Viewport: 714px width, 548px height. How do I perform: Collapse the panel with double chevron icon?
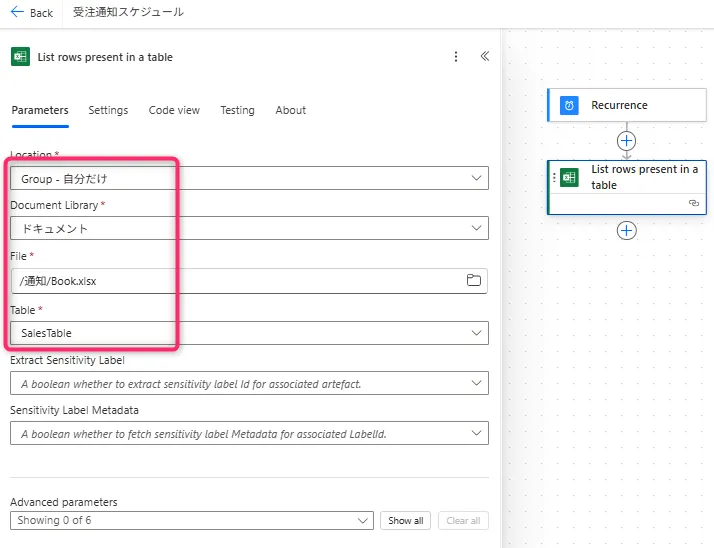484,57
